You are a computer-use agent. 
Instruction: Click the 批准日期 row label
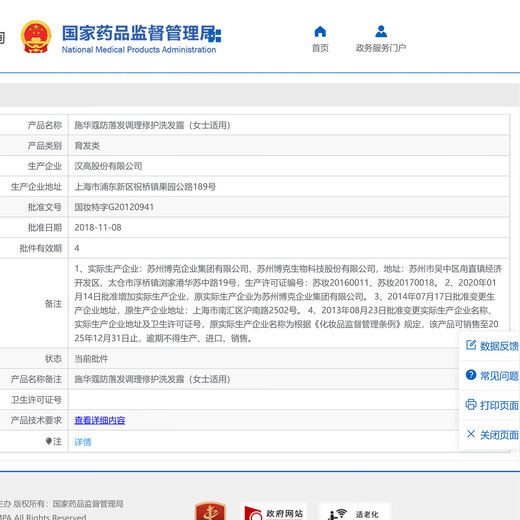click(45, 228)
